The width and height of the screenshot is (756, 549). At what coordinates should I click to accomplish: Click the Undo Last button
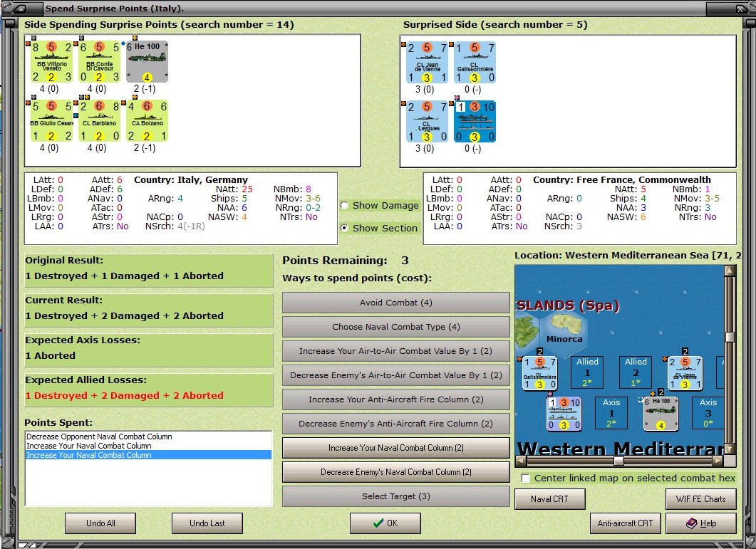pos(207,523)
